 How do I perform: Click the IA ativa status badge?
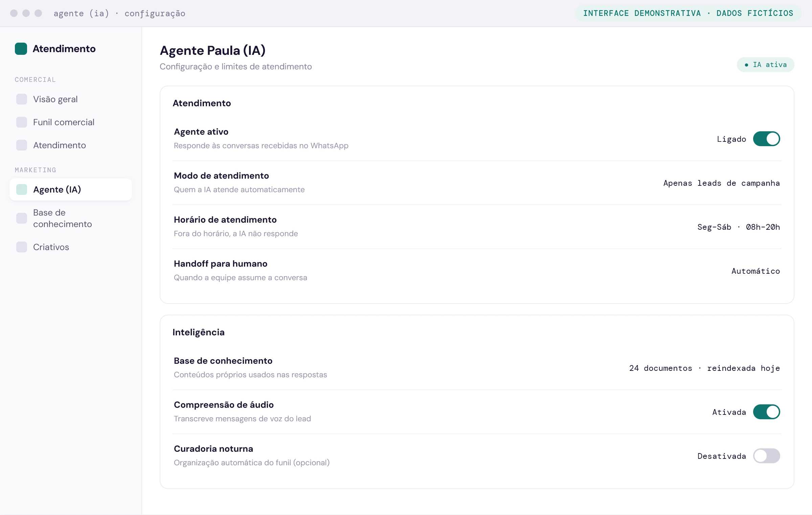(x=765, y=65)
